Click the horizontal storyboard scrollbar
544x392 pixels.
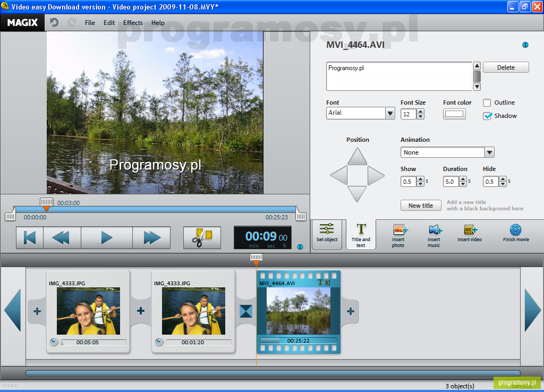tap(273, 373)
